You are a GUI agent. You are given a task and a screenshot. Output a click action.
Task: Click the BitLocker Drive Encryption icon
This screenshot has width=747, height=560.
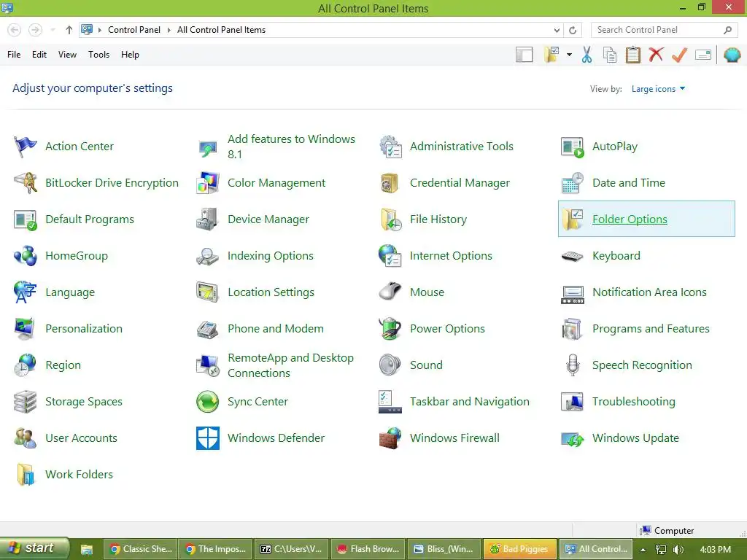[26, 183]
